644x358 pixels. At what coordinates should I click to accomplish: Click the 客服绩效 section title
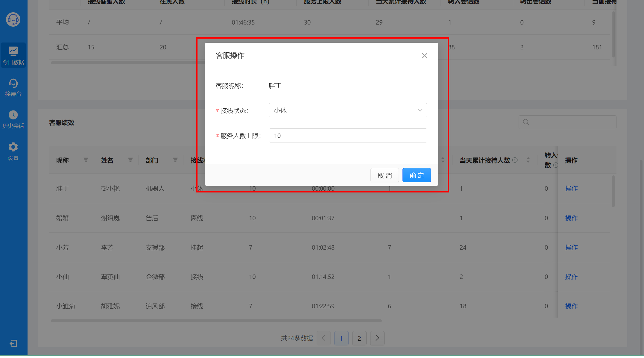coord(62,123)
